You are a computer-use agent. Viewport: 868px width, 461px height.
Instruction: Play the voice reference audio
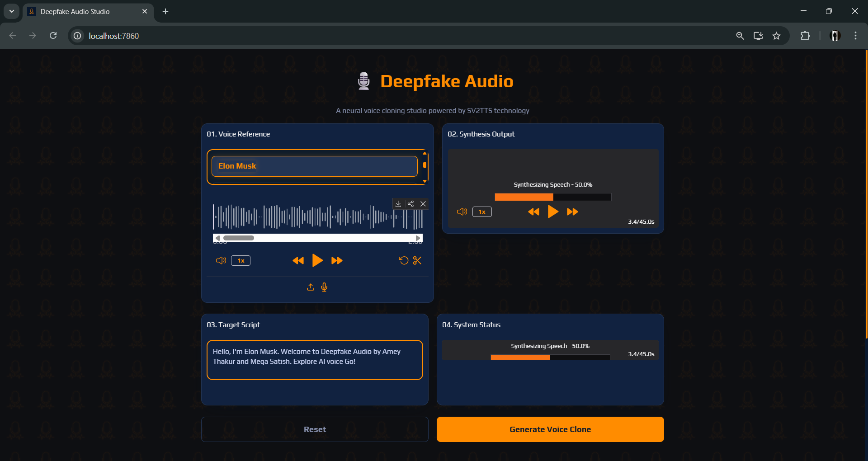click(317, 260)
